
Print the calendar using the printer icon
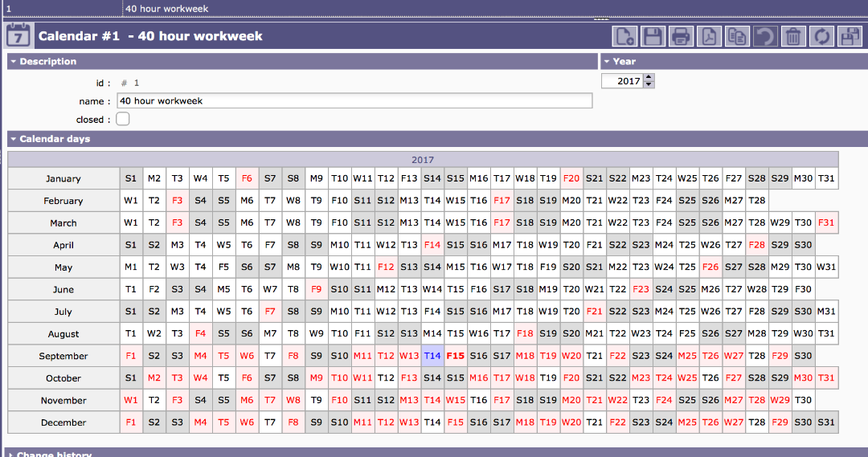tap(681, 36)
